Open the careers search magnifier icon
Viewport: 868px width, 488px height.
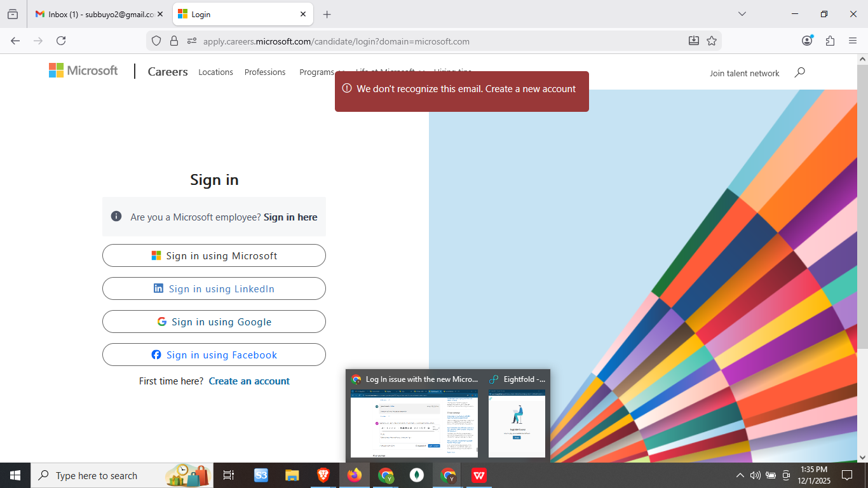coord(799,72)
